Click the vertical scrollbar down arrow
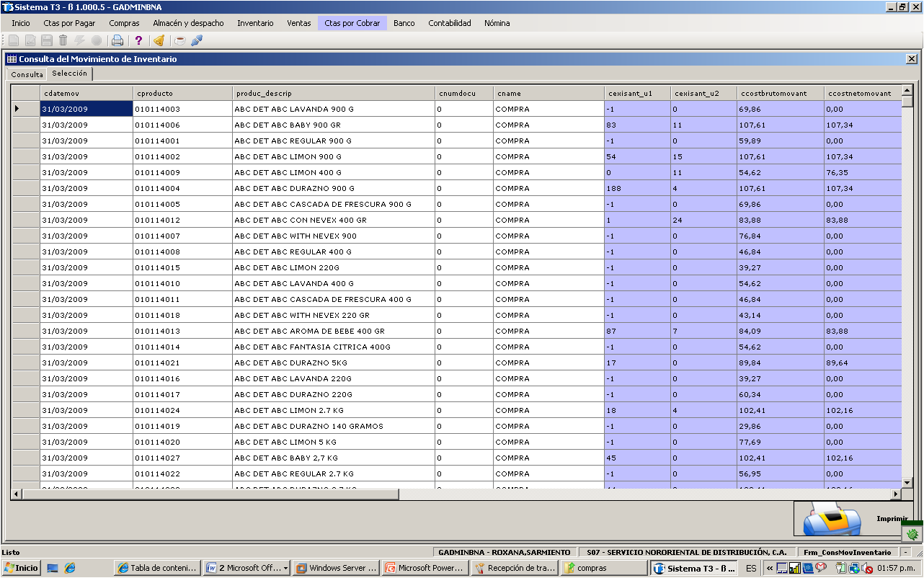924x578 pixels. click(x=907, y=483)
